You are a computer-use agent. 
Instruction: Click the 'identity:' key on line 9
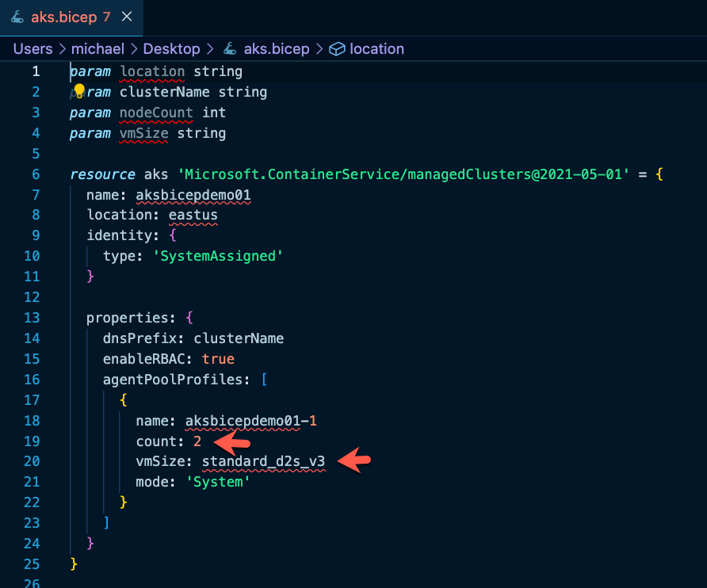click(x=123, y=235)
